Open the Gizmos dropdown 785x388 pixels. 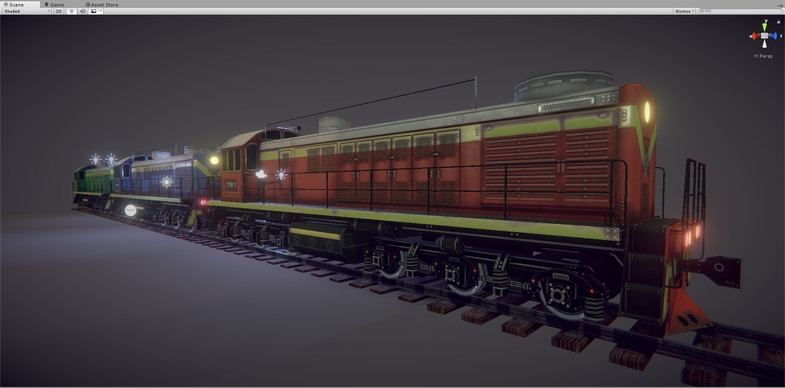pos(684,11)
